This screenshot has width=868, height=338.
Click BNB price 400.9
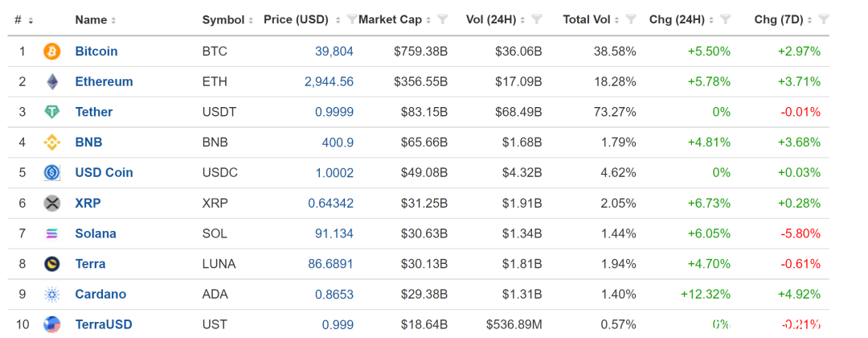[338, 142]
